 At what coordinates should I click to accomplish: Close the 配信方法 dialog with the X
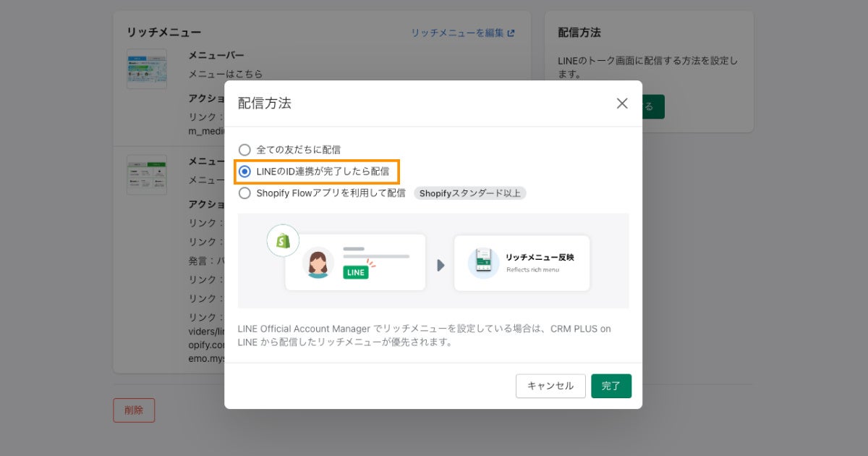pyautogui.click(x=621, y=104)
